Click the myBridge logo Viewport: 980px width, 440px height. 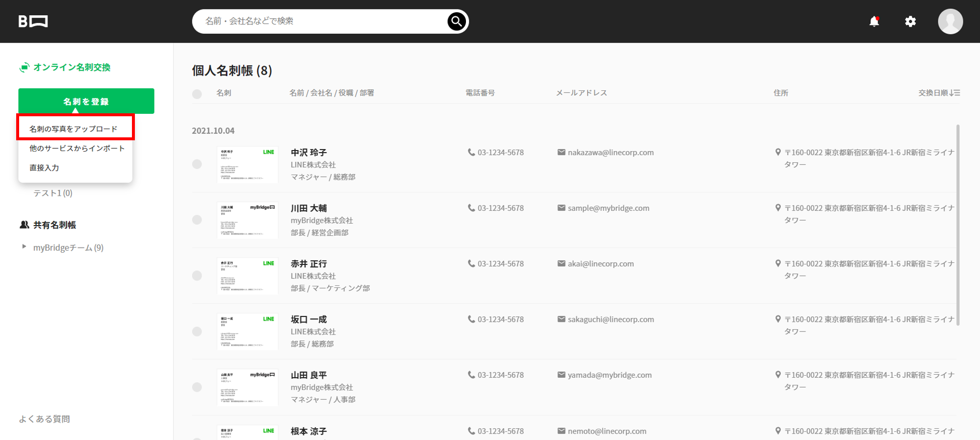click(x=33, y=22)
